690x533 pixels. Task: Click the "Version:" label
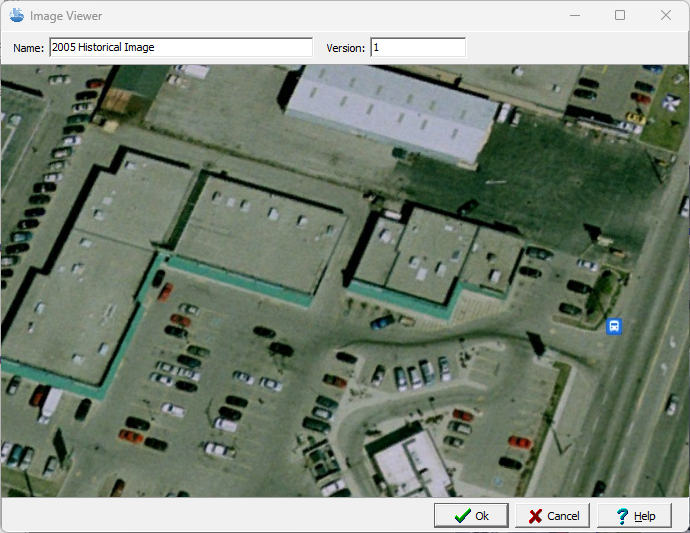pos(346,47)
